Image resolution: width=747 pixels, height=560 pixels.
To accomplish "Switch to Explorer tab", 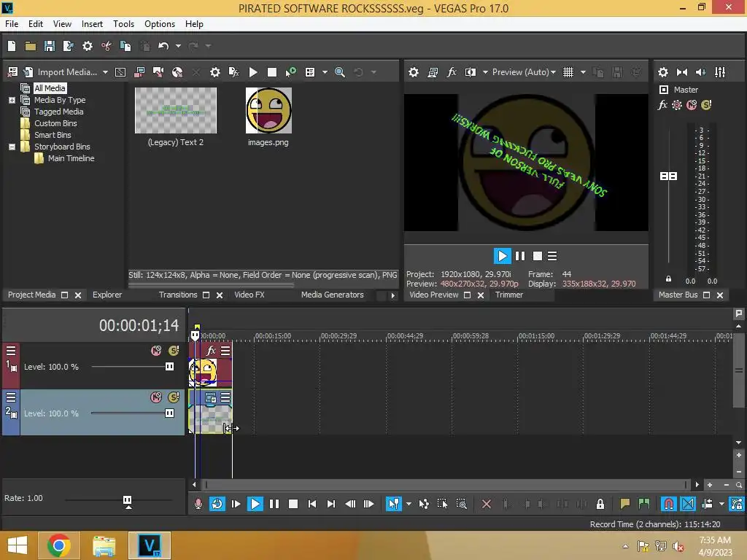I will pyautogui.click(x=107, y=295).
